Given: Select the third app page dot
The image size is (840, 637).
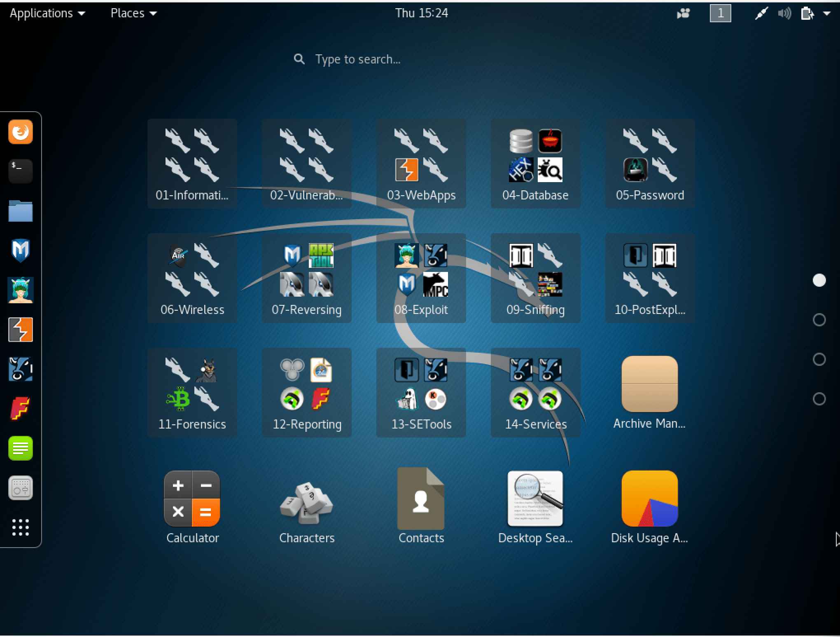Looking at the screenshot, I should click(x=819, y=359).
